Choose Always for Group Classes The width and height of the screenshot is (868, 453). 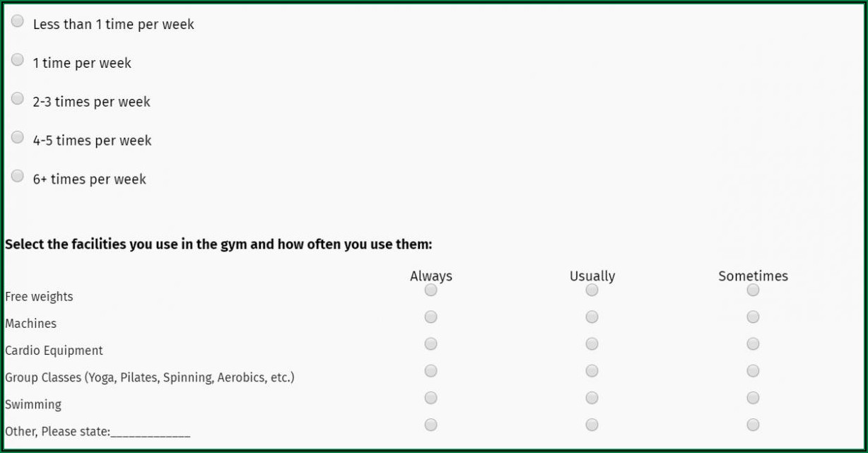point(431,371)
